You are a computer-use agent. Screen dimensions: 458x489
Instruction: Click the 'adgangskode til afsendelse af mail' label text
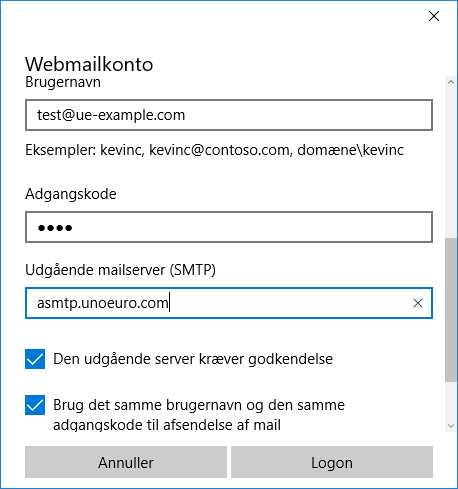[167, 425]
